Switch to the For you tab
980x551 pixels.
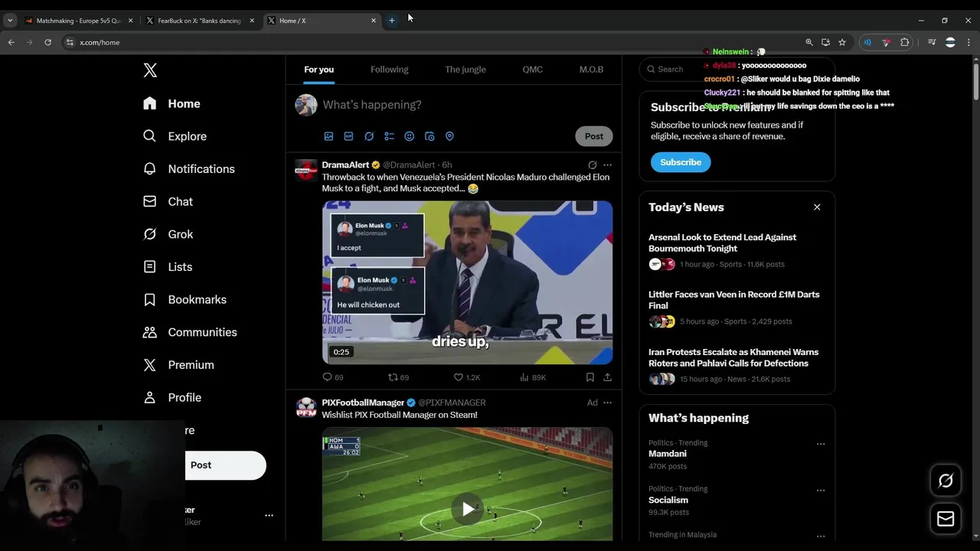pyautogui.click(x=318, y=70)
